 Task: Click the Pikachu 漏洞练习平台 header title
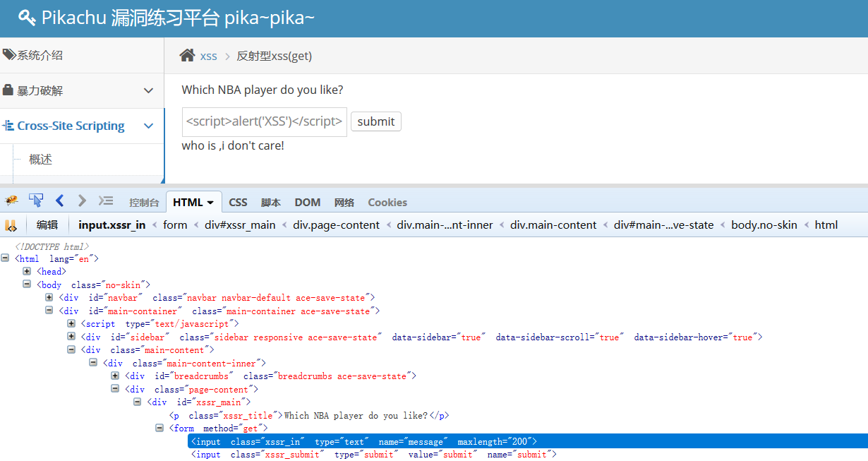[x=178, y=18]
